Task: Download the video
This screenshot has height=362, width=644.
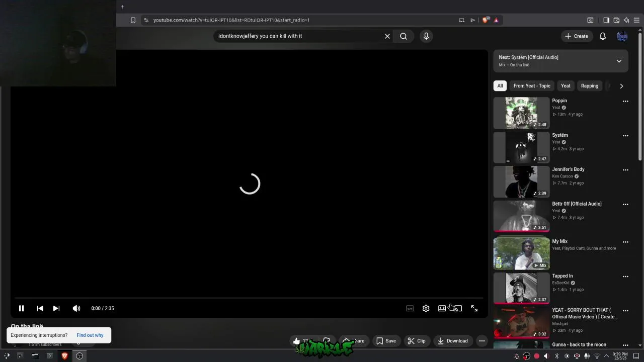Action: 453,341
